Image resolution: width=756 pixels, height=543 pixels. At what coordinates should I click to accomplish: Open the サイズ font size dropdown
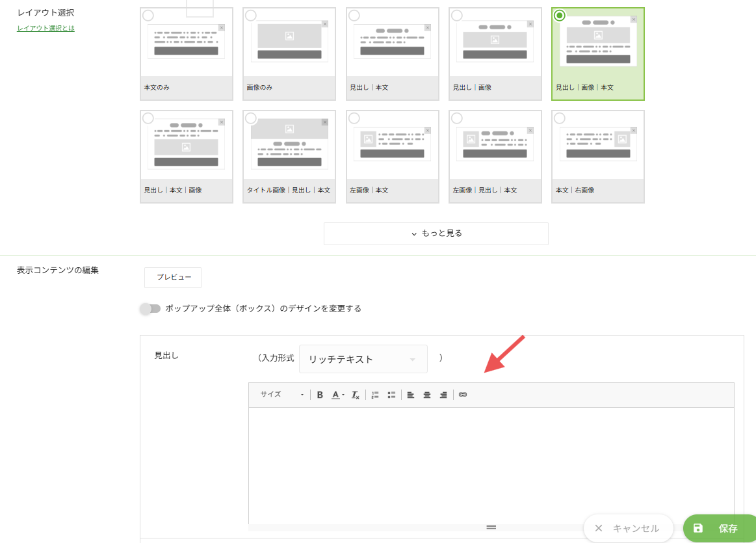281,395
